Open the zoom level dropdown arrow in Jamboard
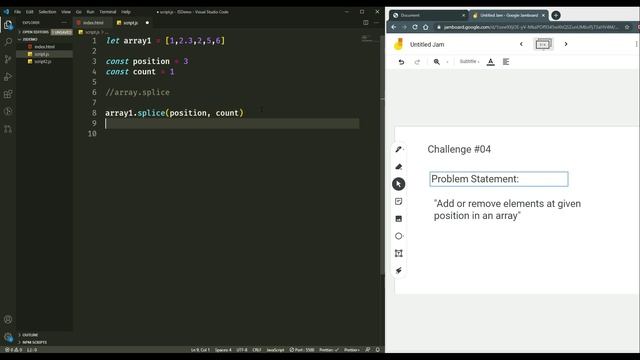 [447, 62]
